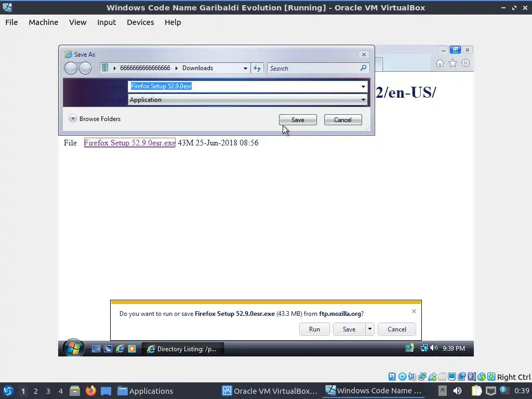
Task: Open the file name dropdown arrow
Action: click(x=363, y=87)
